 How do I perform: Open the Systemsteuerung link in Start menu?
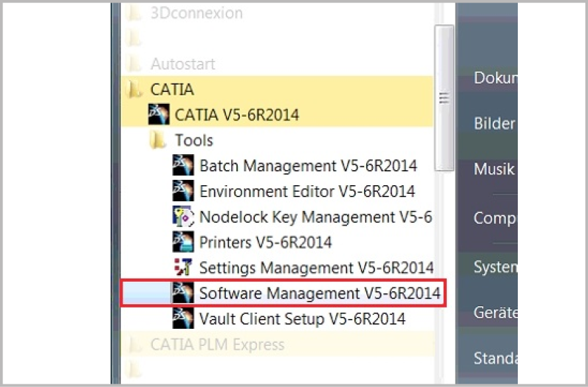[495, 267]
